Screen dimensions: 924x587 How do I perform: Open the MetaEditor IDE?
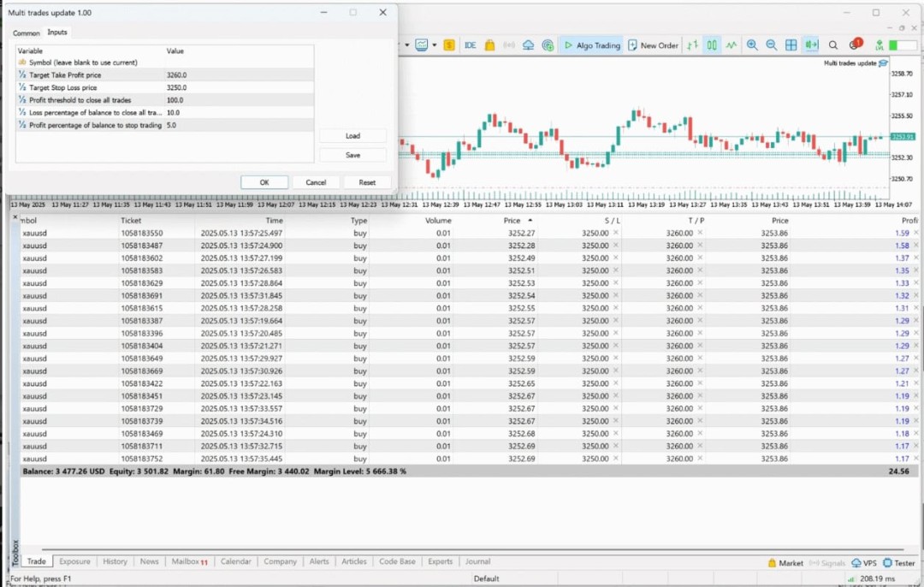click(471, 45)
